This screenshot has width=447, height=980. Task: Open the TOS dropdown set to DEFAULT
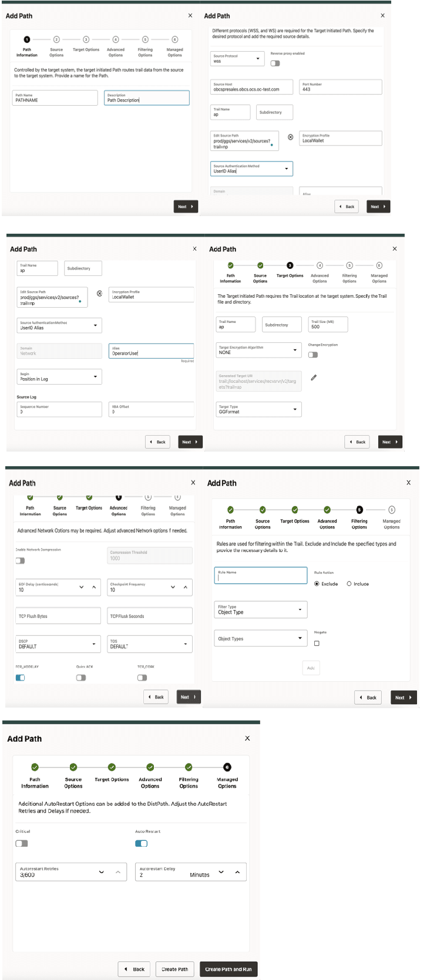point(150,644)
